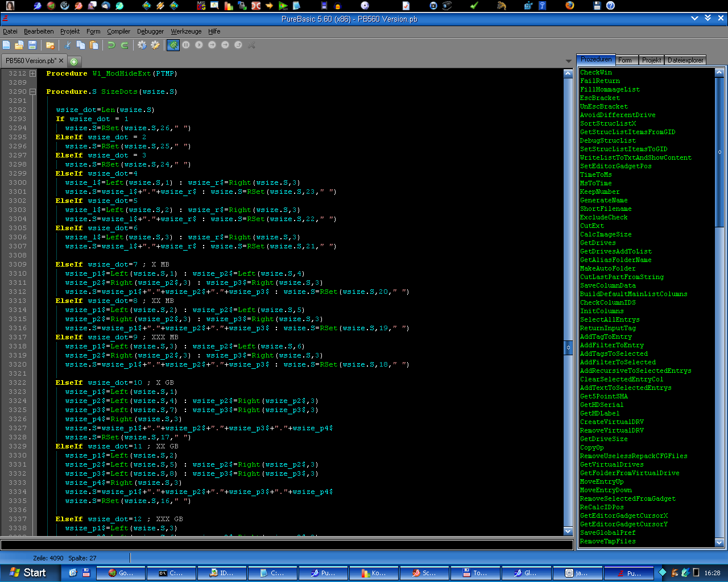Open the Projekt menu
The width and height of the screenshot is (728, 582).
[x=70, y=31]
